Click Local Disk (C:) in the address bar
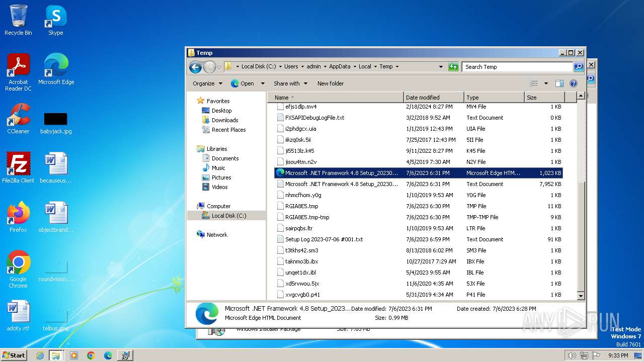Screen dimensions: 644x362 (259, 67)
